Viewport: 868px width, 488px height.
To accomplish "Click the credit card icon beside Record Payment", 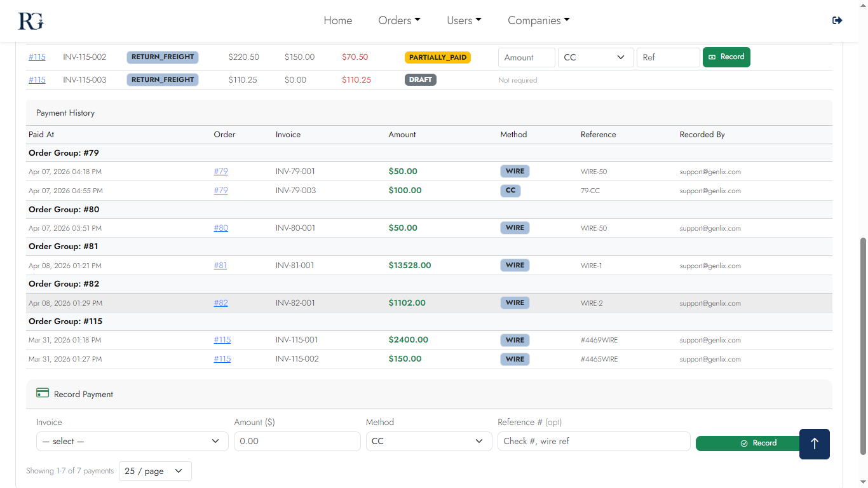I will click(x=43, y=393).
